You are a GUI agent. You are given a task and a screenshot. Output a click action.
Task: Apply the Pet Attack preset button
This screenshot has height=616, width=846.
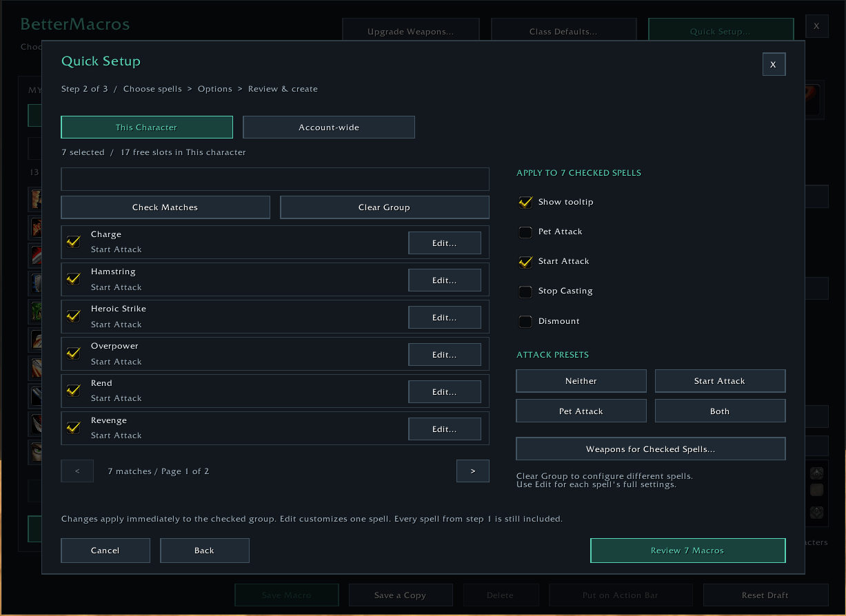581,411
